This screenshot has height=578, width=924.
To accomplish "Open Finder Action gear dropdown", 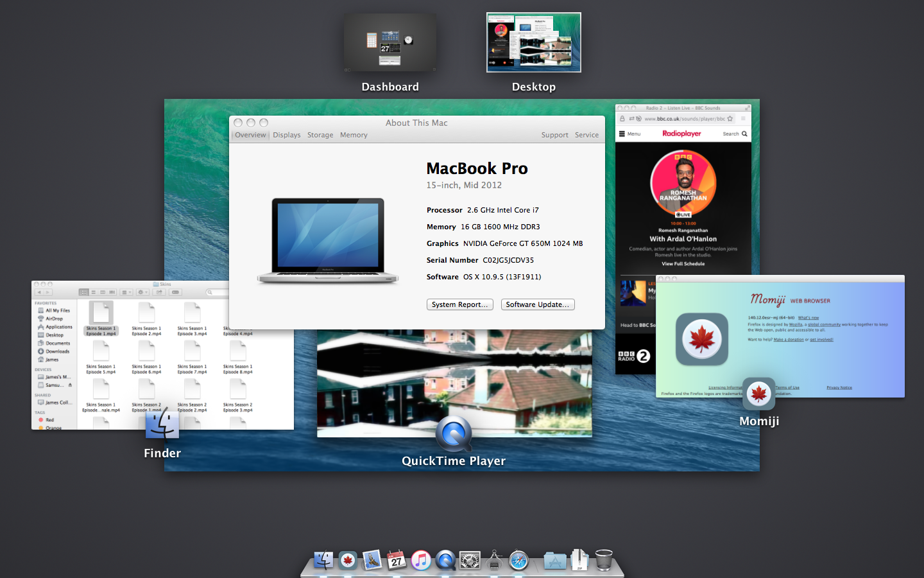I will tap(142, 292).
